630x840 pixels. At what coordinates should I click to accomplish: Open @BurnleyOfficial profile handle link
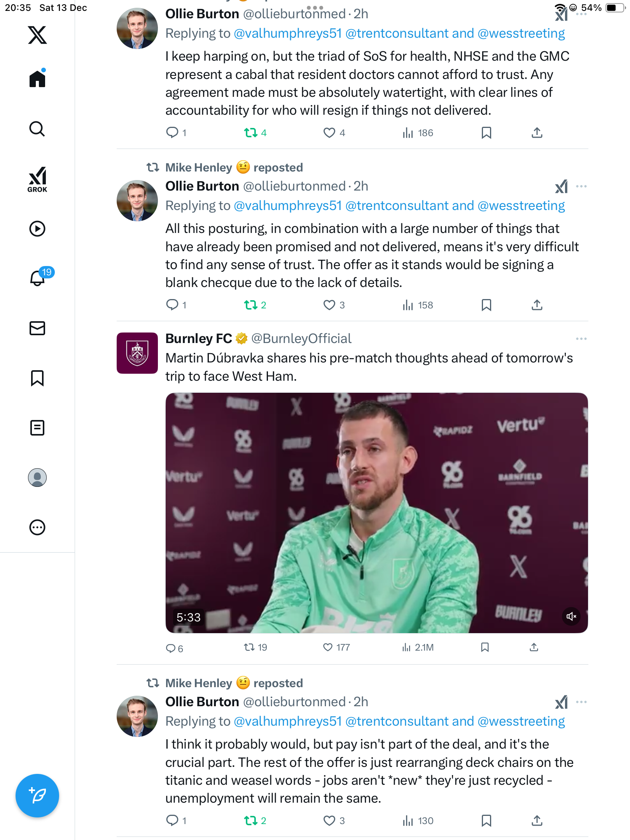[301, 339]
